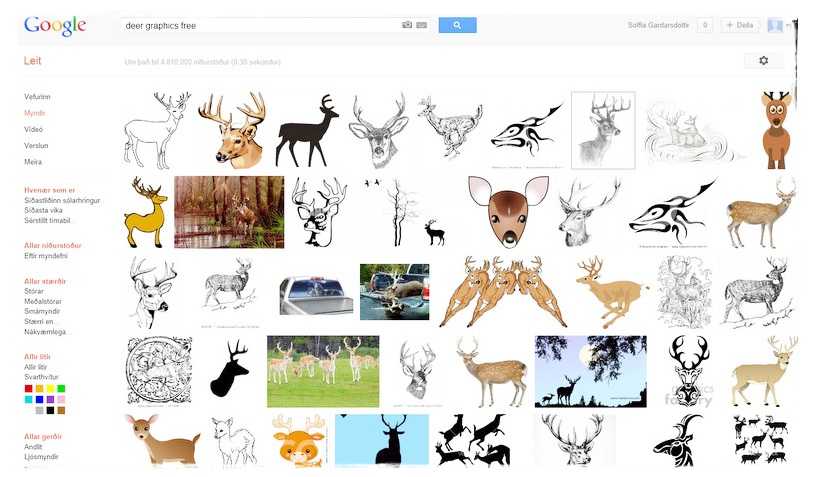Click the Google logo

[55, 26]
